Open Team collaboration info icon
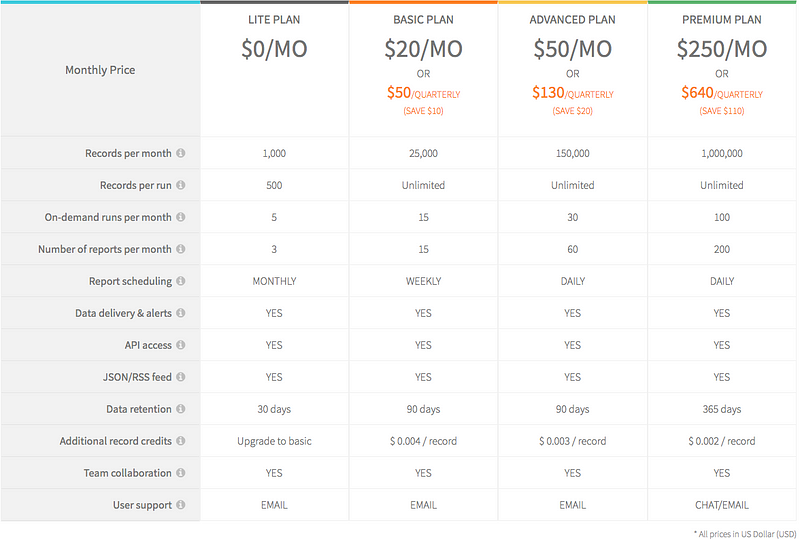This screenshot has height=539, width=800. 181,473
